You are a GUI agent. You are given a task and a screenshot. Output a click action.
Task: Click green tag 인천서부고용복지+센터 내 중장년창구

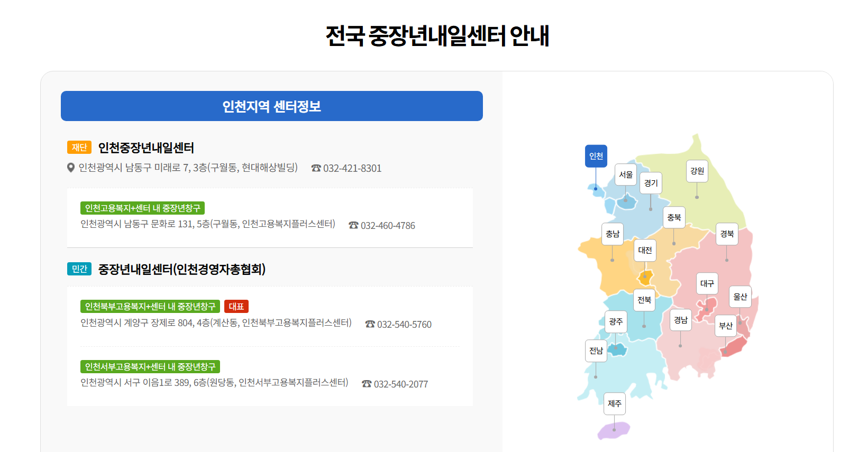click(x=150, y=367)
